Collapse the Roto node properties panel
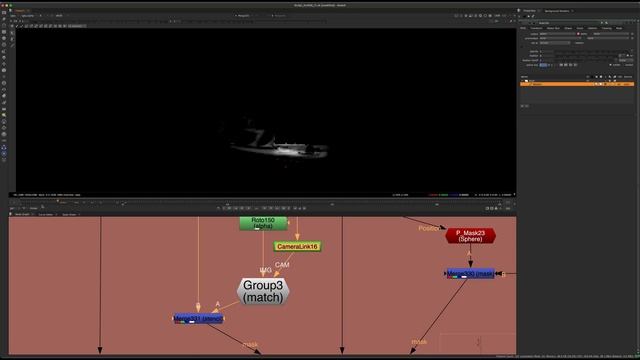Image resolution: width=640 pixels, height=360 pixels. (521, 23)
